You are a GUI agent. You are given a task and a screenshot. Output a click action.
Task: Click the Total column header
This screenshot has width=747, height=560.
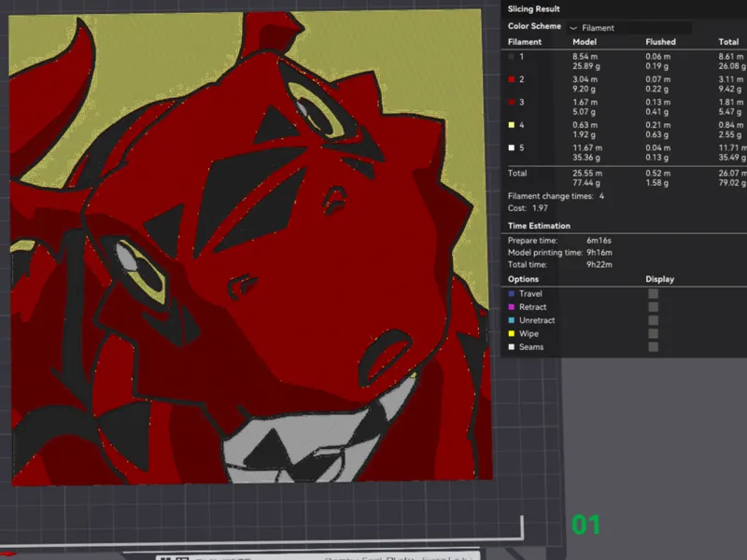tap(728, 42)
